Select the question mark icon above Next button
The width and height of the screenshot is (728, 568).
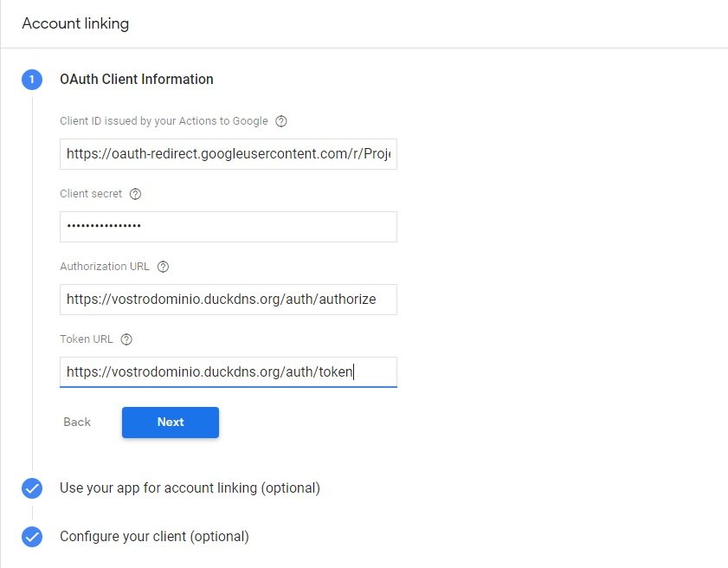[126, 339]
